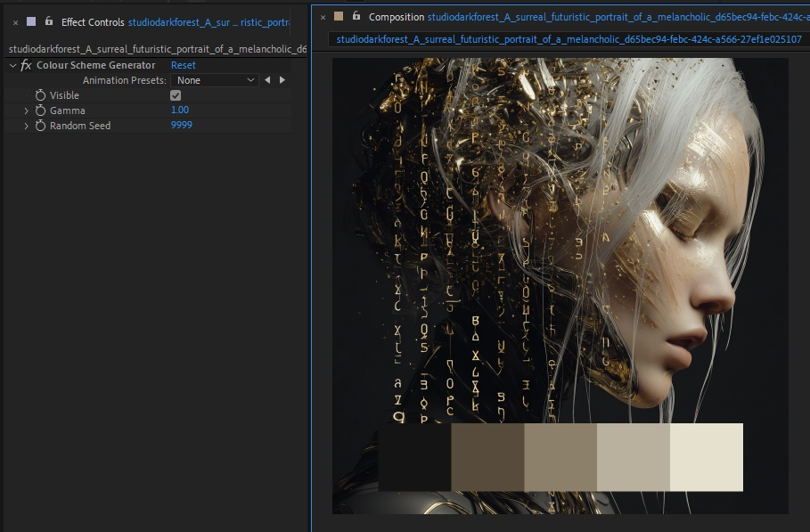This screenshot has height=532, width=810.
Task: Go to previous animation preset
Action: click(267, 80)
